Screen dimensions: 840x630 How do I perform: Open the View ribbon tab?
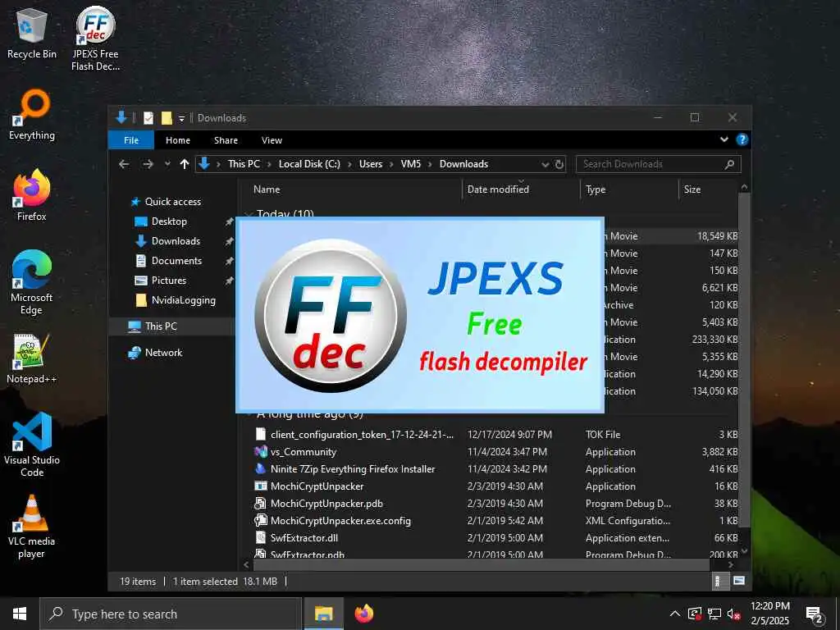[272, 140]
